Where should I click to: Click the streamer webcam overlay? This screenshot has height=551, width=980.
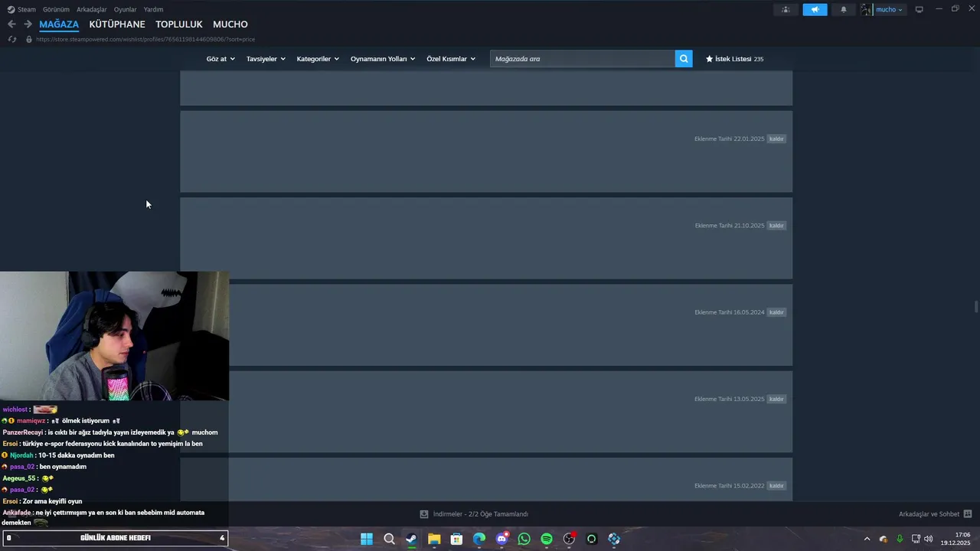tap(114, 336)
